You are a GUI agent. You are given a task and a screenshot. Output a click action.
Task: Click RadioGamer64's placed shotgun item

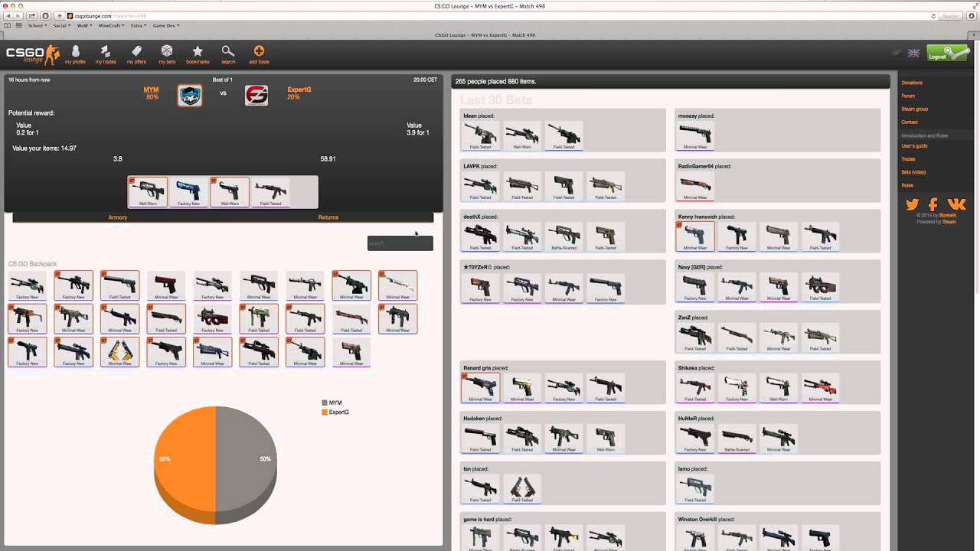(x=695, y=185)
